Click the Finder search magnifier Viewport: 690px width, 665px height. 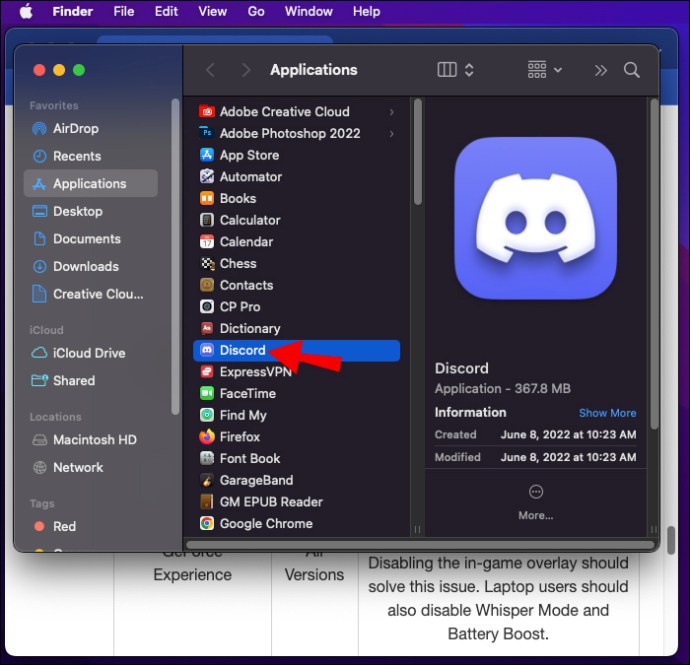631,70
